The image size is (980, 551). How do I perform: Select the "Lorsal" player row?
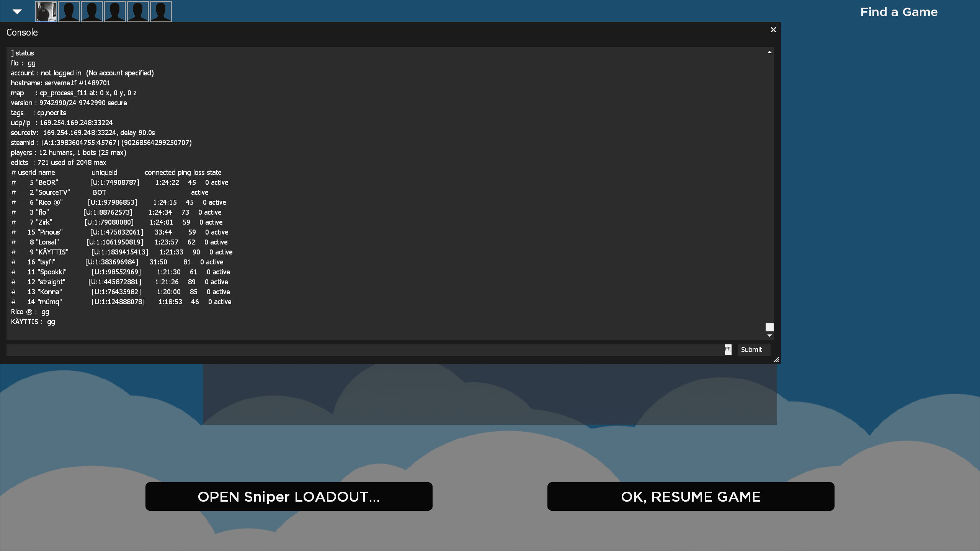119,242
